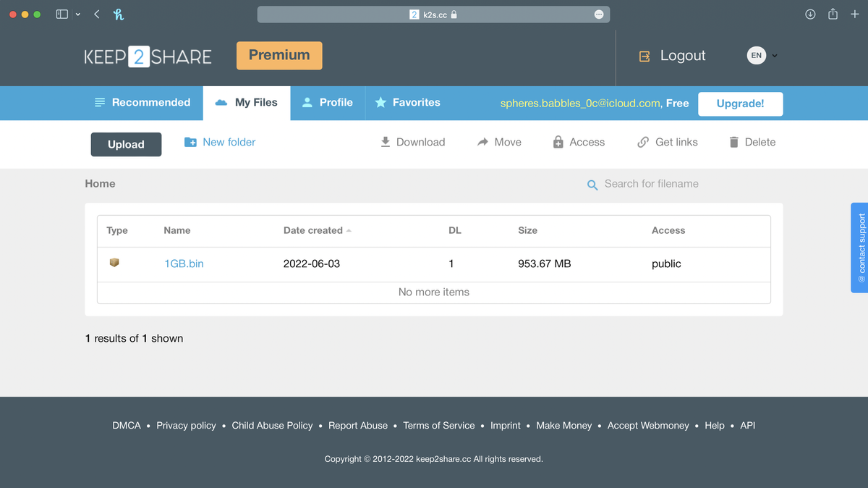Viewport: 868px width, 488px height.
Task: Open the Favorites tab
Action: tap(407, 103)
